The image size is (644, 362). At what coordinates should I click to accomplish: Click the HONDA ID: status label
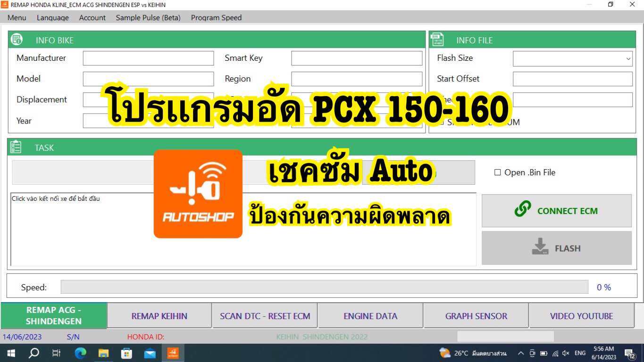click(146, 337)
